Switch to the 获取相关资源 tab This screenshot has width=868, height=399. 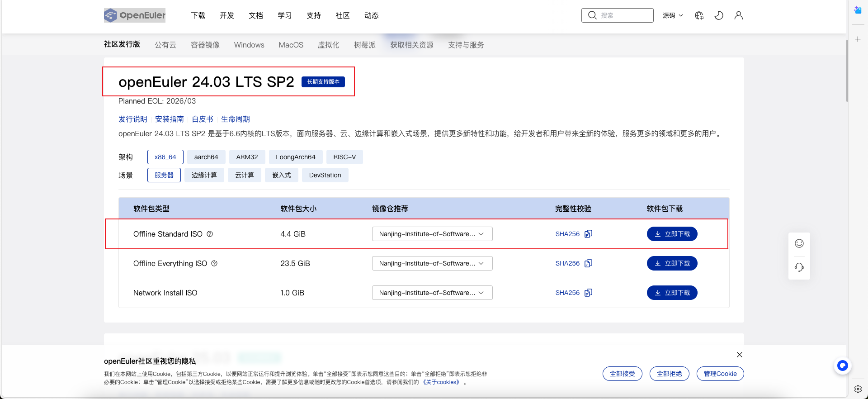click(412, 45)
